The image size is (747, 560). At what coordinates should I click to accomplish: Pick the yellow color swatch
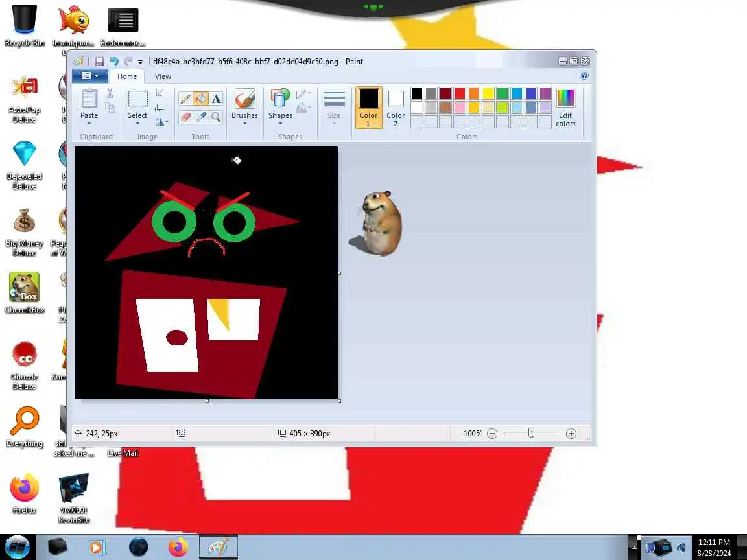[488, 93]
